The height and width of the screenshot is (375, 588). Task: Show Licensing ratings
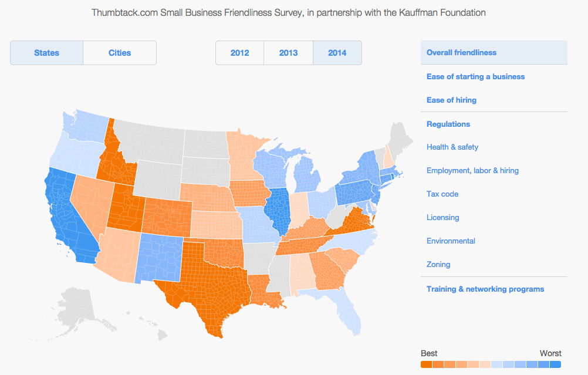pyautogui.click(x=442, y=218)
